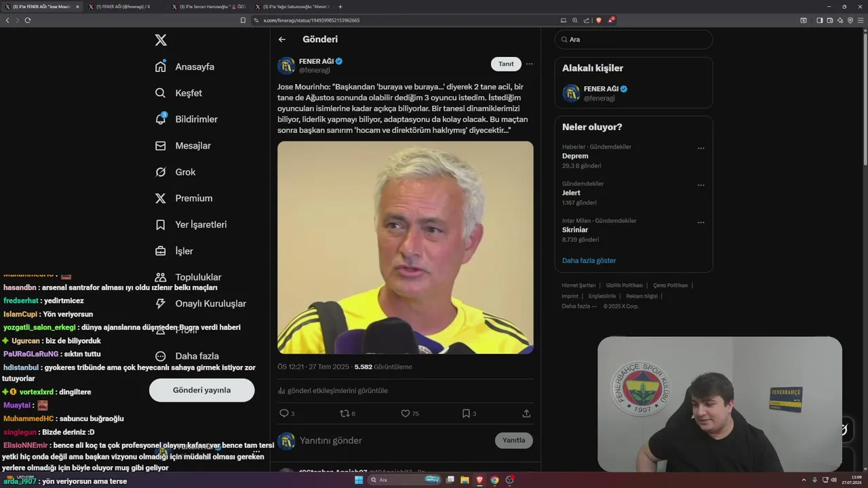Click the taskbar volume icon
This screenshot has width=868, height=488.
click(833, 480)
